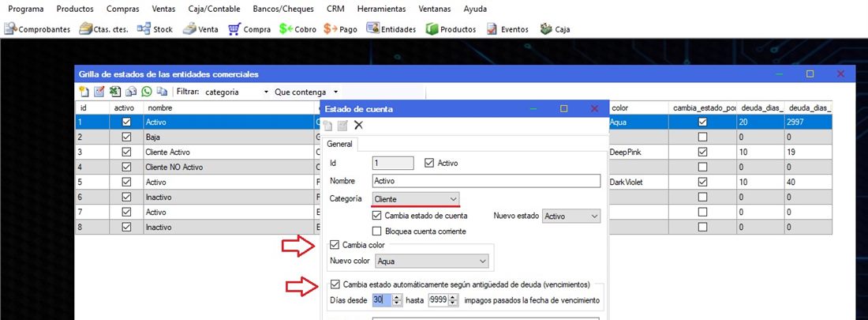Open the Ayuda menu
Screen dimensions: 868x320
(x=476, y=9)
